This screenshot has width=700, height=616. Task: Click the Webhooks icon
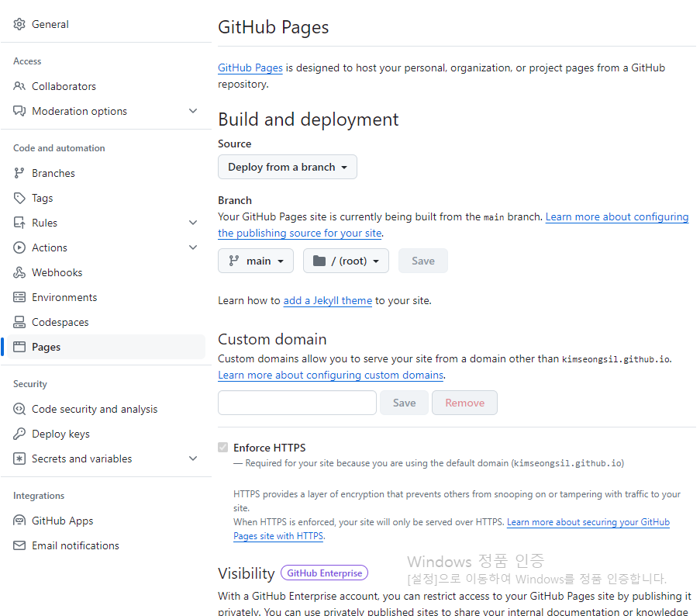pyautogui.click(x=19, y=272)
